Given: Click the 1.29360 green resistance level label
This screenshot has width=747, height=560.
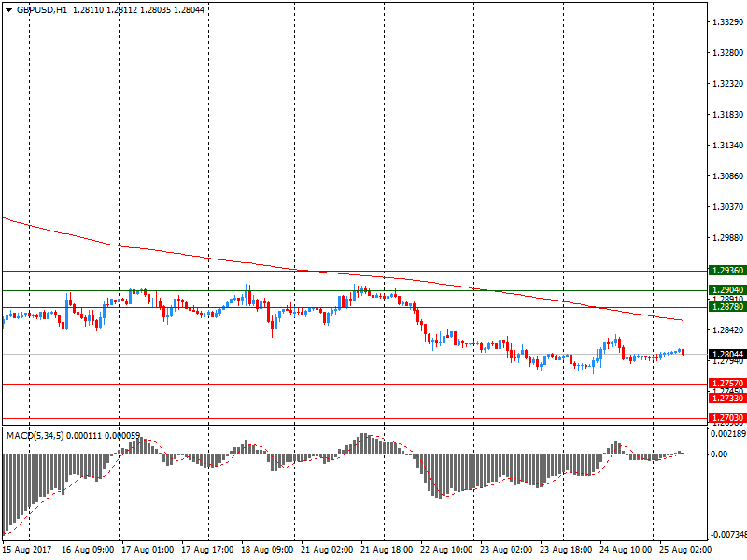Looking at the screenshot, I should 727,271.
